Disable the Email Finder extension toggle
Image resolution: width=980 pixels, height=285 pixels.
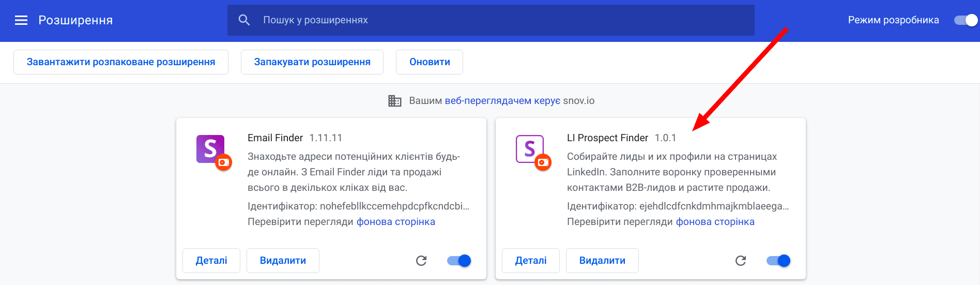pos(459,261)
